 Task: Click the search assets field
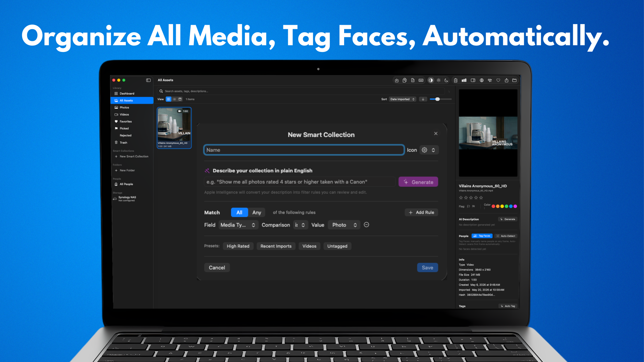coord(301,91)
